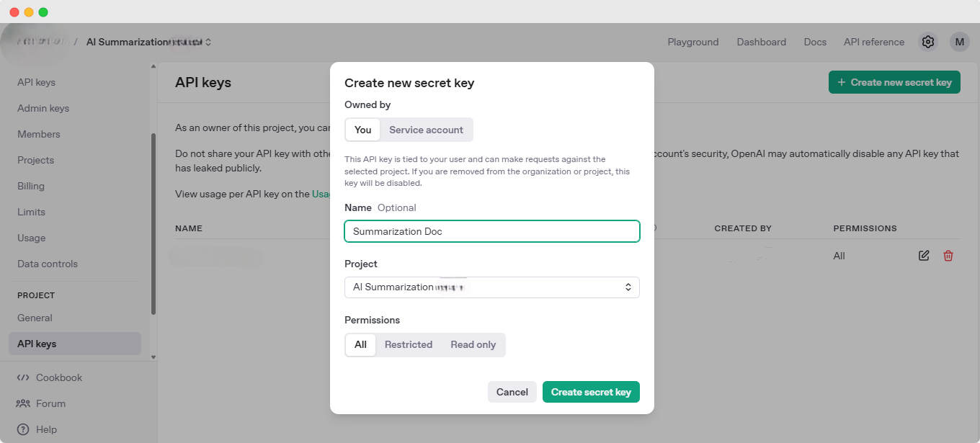Set key permissions to Read only

pyautogui.click(x=473, y=344)
